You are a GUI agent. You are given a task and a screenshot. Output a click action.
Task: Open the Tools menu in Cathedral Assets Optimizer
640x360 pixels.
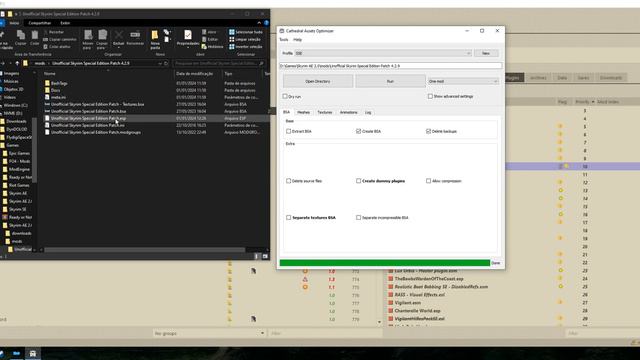click(284, 40)
